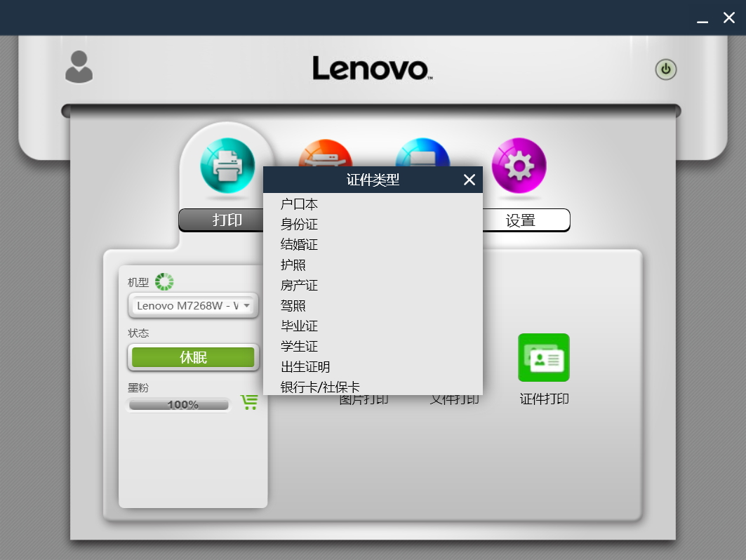Close the 证件类型 dialog
This screenshot has height=560, width=746.
pos(469,180)
